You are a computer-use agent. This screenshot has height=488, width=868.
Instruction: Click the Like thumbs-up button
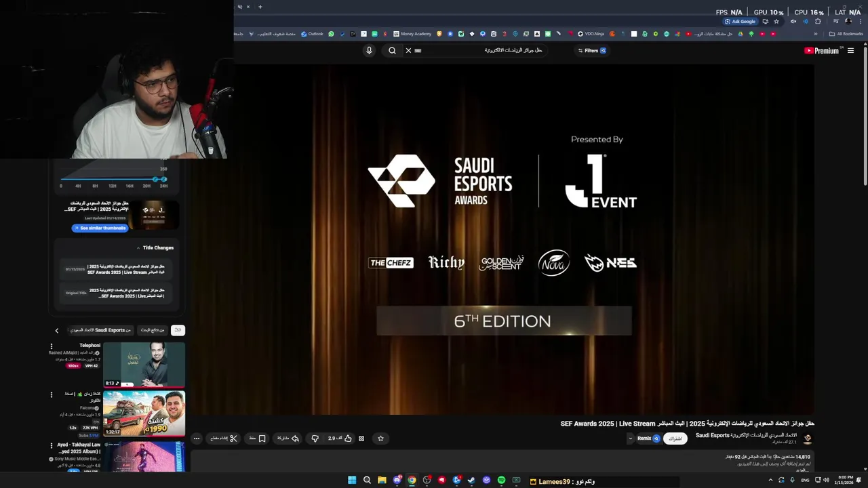coord(340,439)
